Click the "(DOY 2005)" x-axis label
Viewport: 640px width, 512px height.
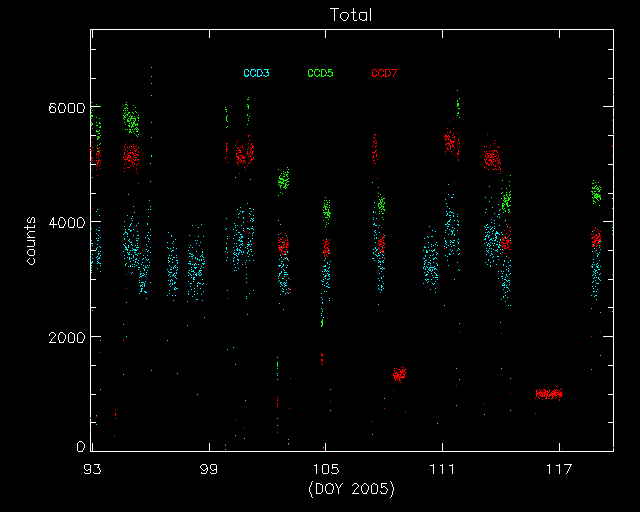[350, 489]
